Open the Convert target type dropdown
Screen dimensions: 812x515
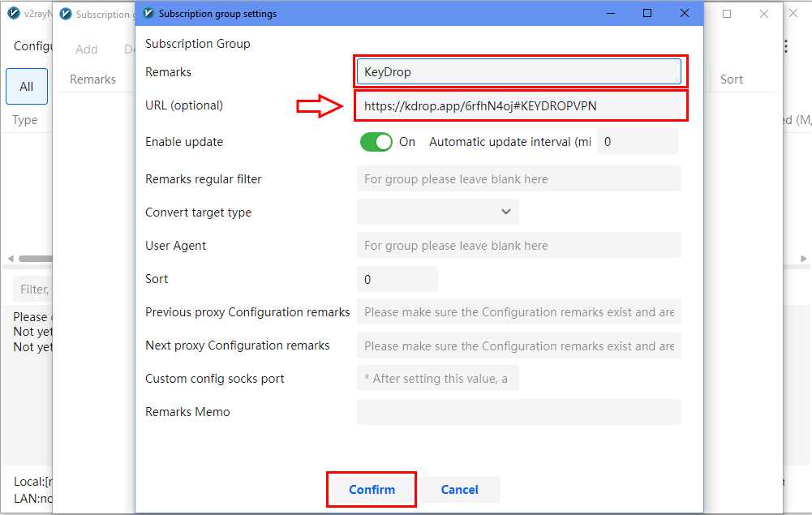[437, 212]
